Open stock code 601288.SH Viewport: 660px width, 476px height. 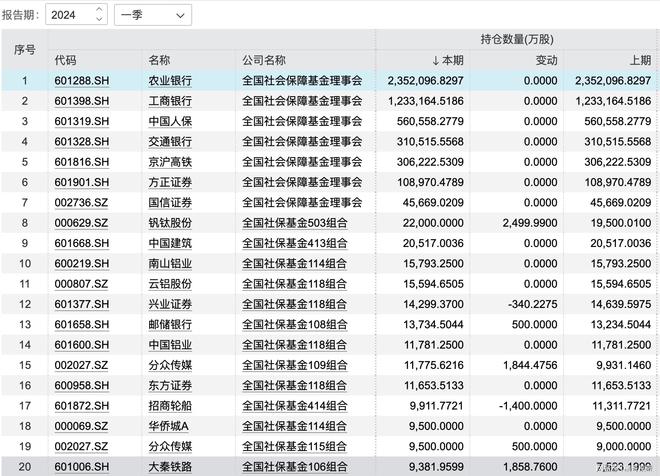click(x=82, y=81)
